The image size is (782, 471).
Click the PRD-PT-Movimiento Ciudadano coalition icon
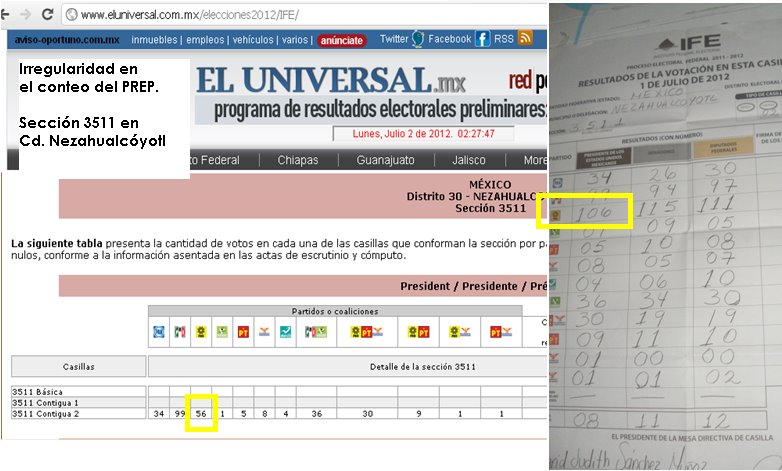tap(367, 332)
